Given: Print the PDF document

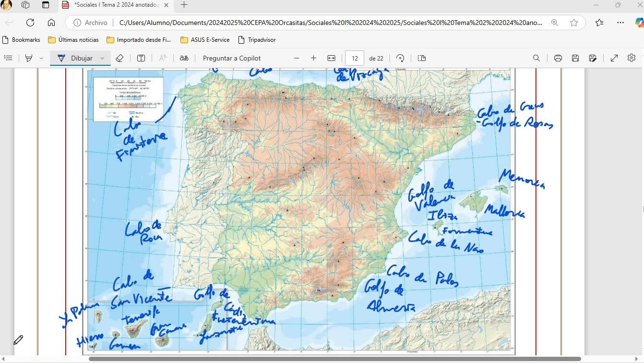Looking at the screenshot, I should tap(558, 58).
